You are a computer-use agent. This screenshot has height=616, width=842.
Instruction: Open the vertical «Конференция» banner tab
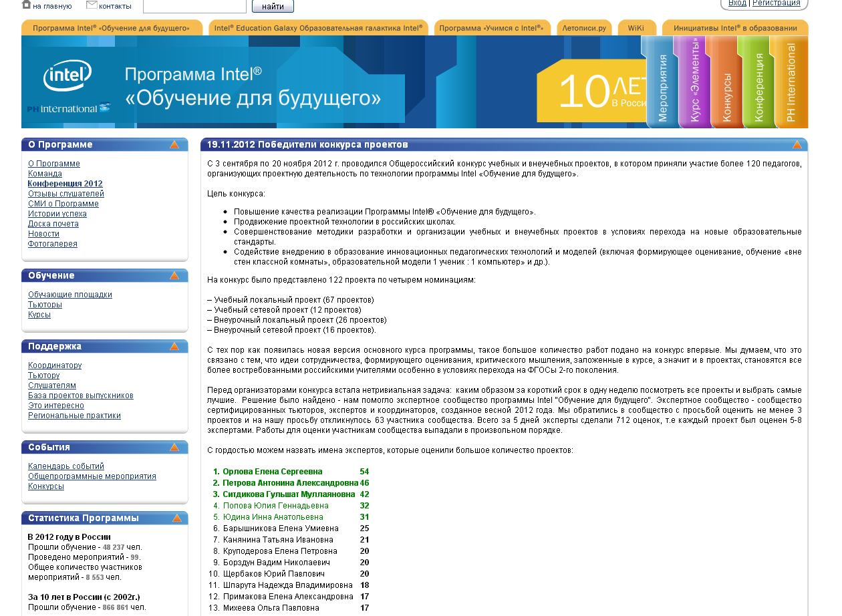tap(758, 82)
